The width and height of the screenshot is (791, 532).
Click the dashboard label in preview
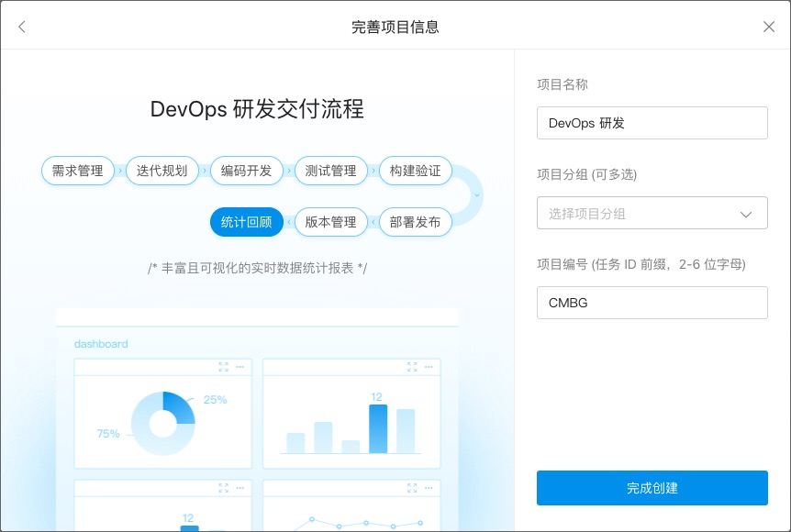coord(101,344)
